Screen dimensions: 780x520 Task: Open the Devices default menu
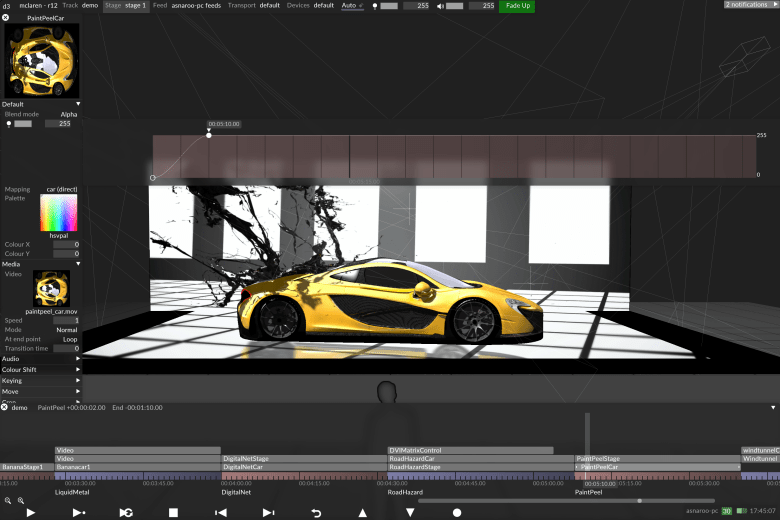pyautogui.click(x=310, y=5)
